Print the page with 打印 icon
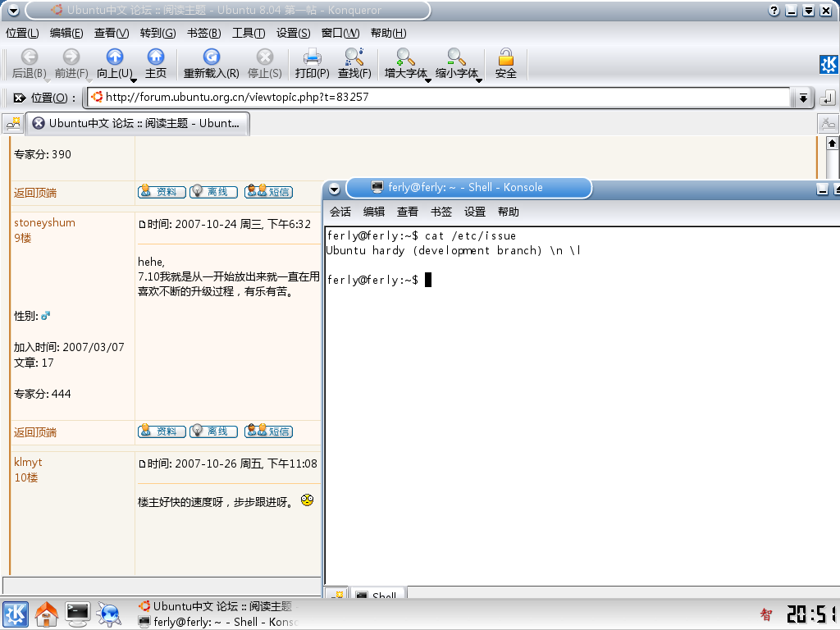The width and height of the screenshot is (840, 630). coord(312,57)
